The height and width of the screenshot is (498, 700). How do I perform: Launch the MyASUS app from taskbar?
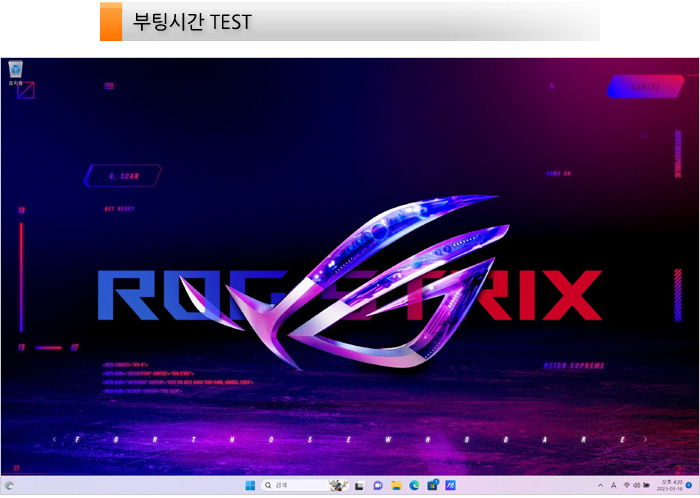pyautogui.click(x=450, y=485)
